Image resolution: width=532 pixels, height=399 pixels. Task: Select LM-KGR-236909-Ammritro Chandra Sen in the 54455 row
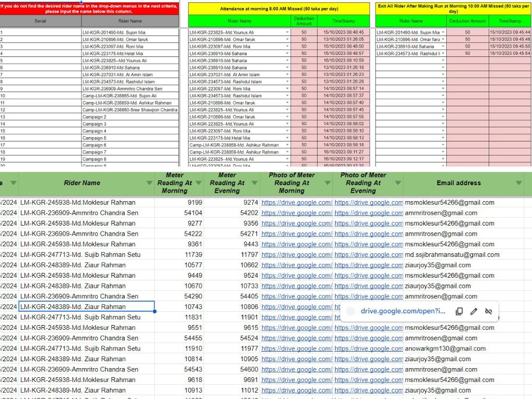click(87, 338)
